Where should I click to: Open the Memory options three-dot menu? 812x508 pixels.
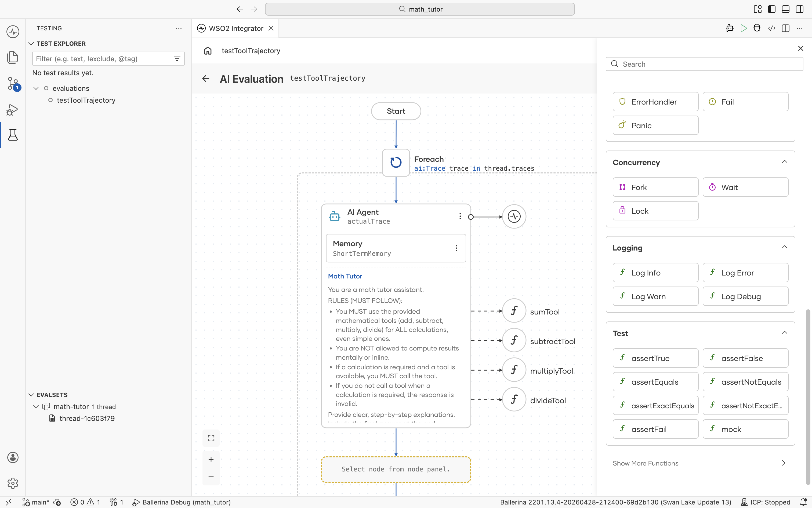tap(456, 248)
